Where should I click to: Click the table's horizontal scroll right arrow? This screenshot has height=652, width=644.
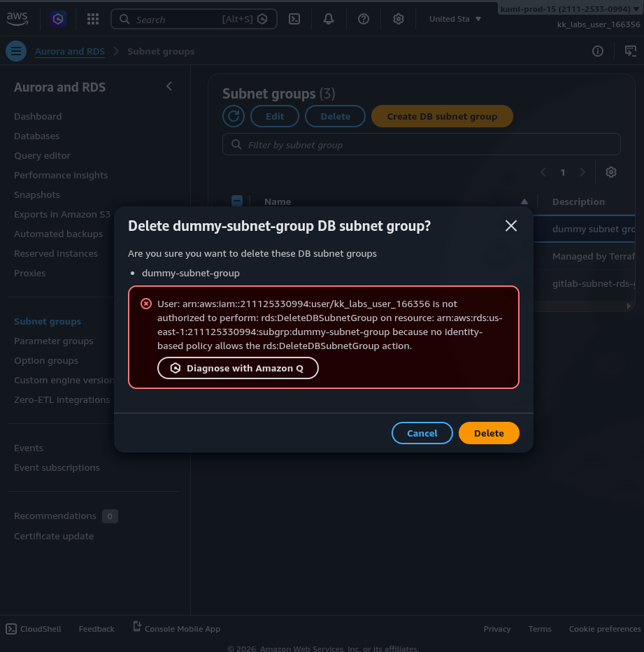[x=629, y=306]
